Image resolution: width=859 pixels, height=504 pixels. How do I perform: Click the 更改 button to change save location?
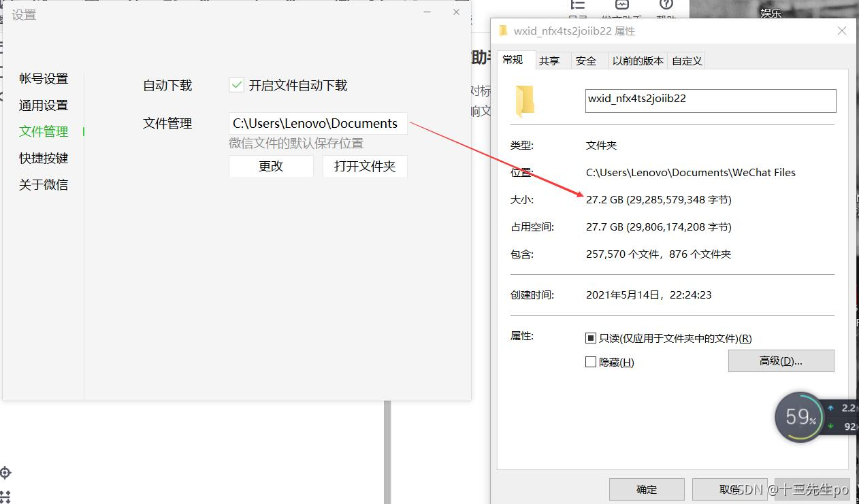pos(271,166)
